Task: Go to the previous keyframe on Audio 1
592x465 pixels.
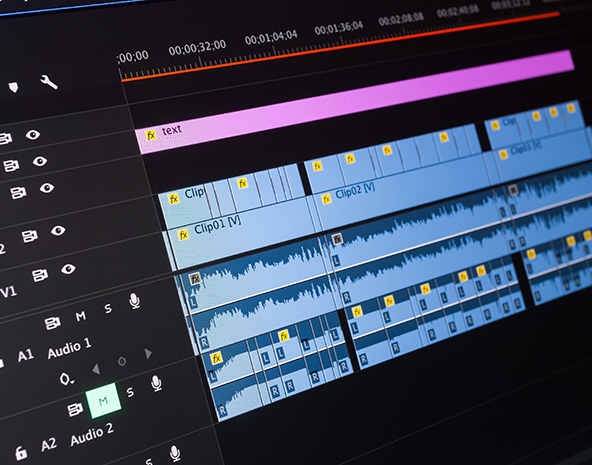Action: point(96,369)
